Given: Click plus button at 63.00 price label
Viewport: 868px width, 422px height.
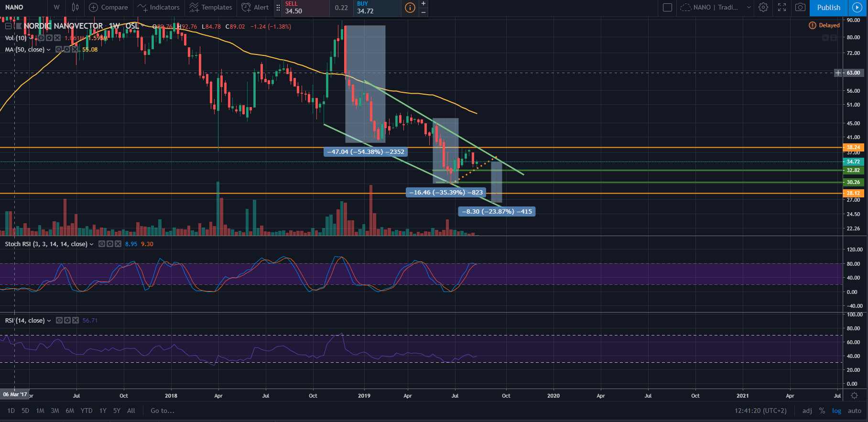Looking at the screenshot, I should (838, 73).
